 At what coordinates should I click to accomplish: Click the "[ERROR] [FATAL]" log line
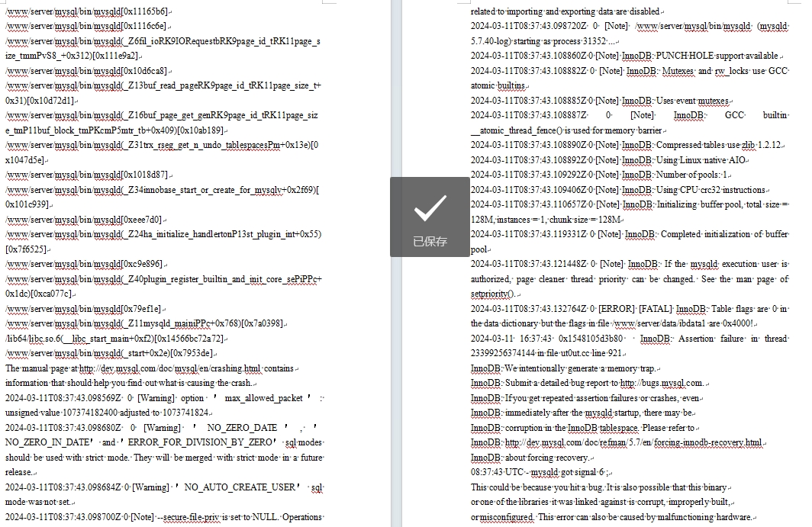click(630, 309)
